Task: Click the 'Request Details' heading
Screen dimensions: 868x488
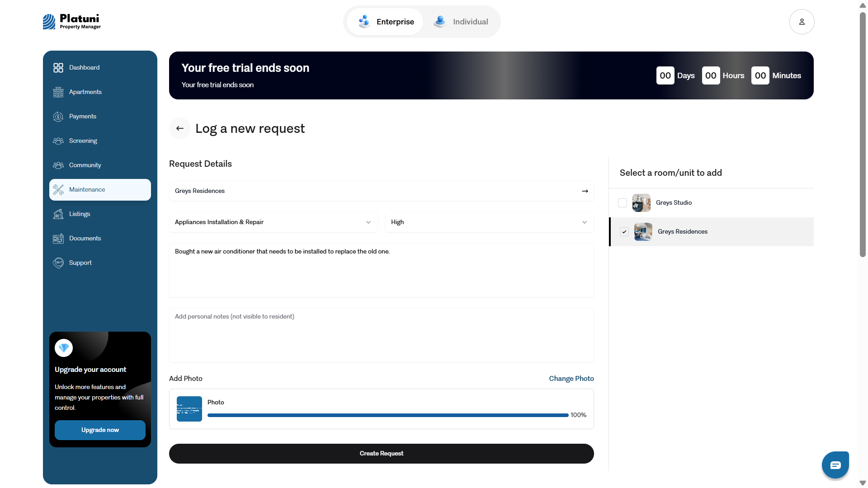Action: pos(200,164)
